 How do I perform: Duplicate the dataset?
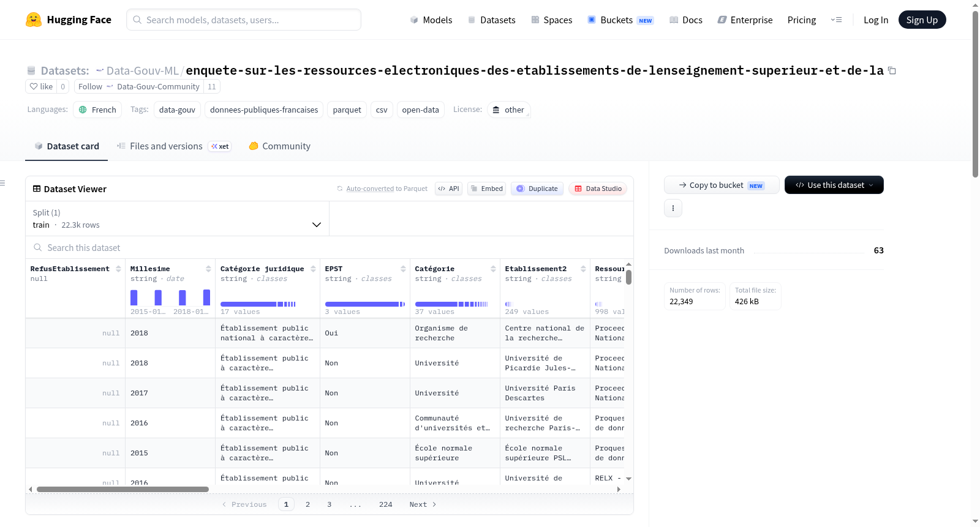(x=537, y=189)
